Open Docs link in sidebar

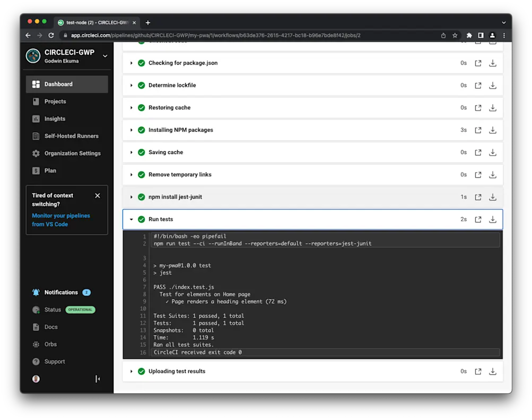pos(51,327)
